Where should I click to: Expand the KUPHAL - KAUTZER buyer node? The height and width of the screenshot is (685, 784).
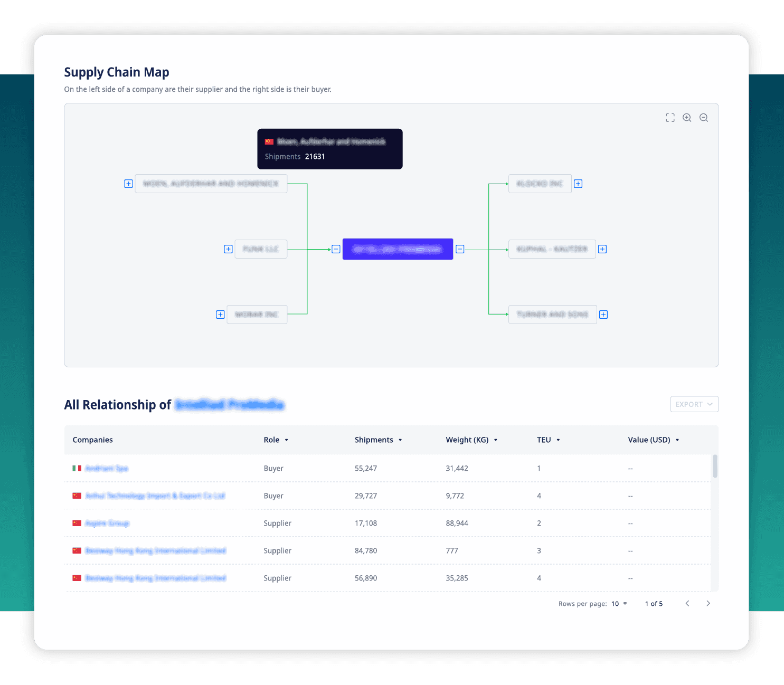(x=602, y=249)
